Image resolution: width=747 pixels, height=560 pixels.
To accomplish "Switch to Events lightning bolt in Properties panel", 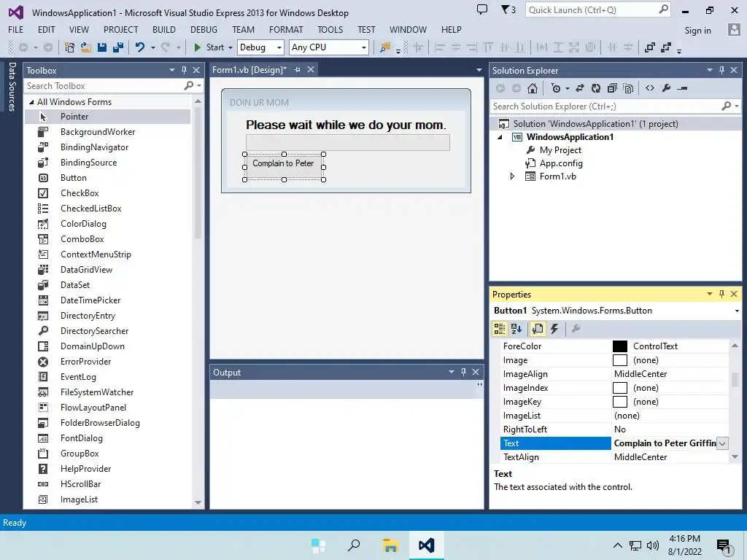I will (554, 329).
